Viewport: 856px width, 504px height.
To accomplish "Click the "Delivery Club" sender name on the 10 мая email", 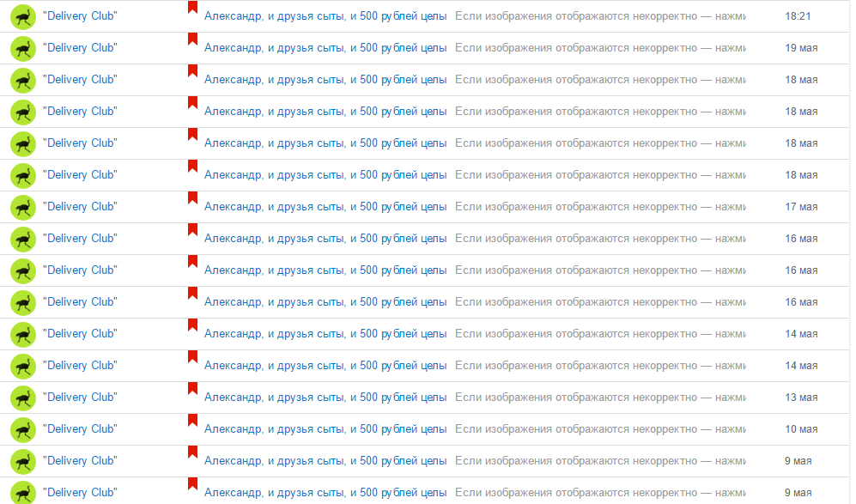I will (80, 428).
